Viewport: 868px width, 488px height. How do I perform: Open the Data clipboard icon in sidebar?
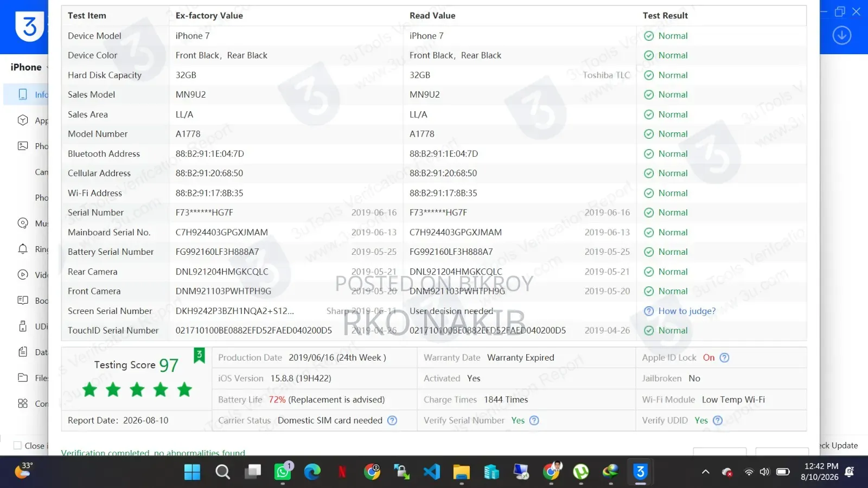(23, 352)
